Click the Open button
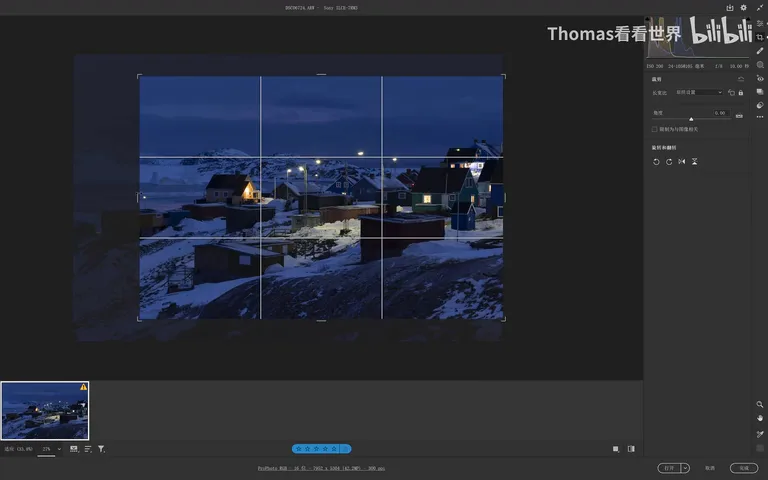The width and height of the screenshot is (768, 480). [x=669, y=468]
